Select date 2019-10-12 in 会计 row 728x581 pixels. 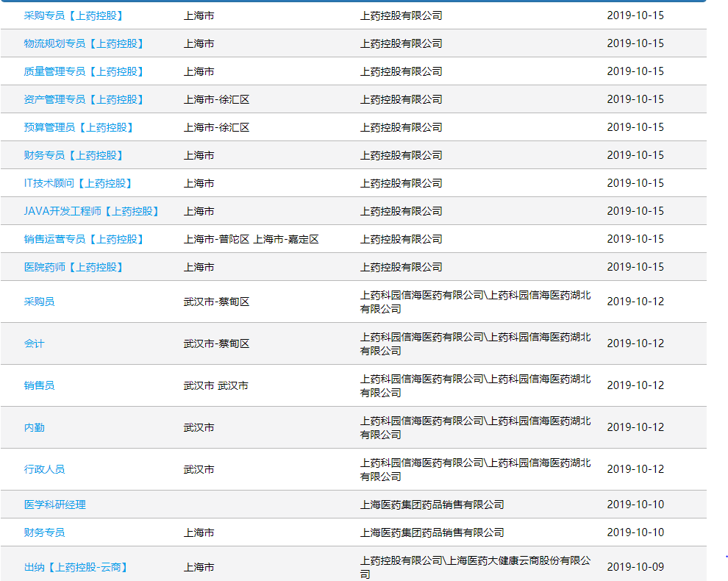pos(635,343)
